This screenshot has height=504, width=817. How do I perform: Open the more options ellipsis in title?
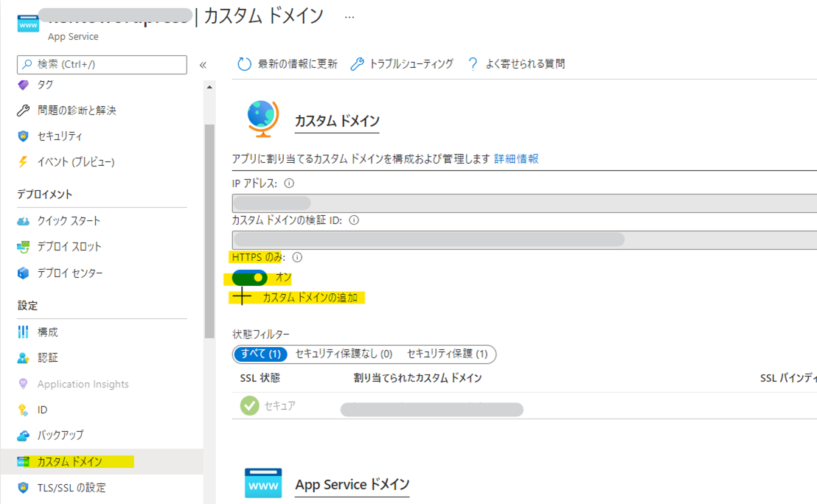350,17
